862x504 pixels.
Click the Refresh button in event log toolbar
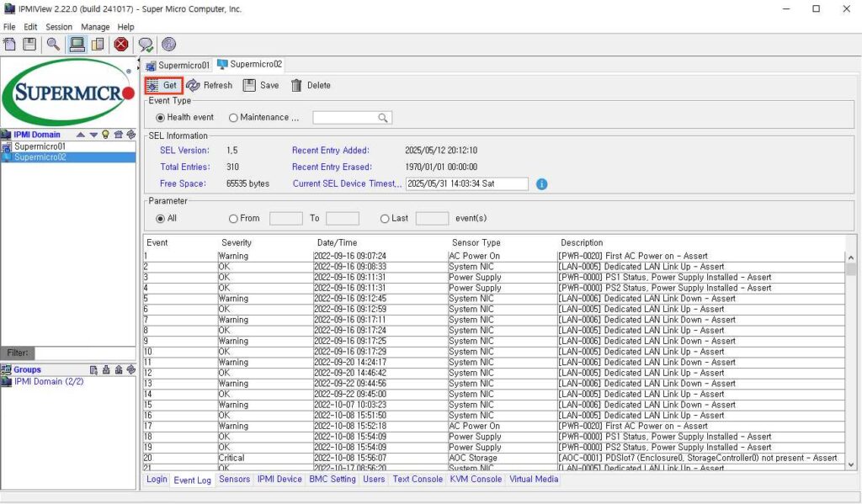210,85
